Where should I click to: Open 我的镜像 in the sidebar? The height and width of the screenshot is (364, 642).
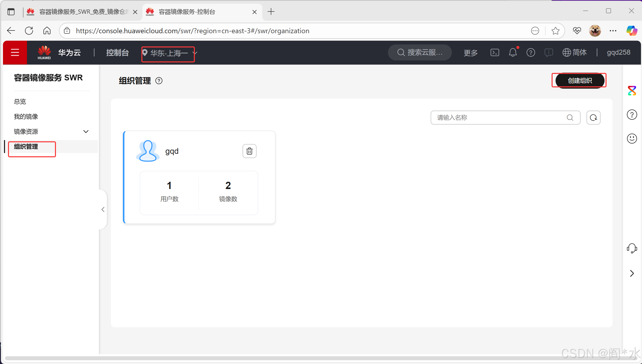tap(26, 117)
